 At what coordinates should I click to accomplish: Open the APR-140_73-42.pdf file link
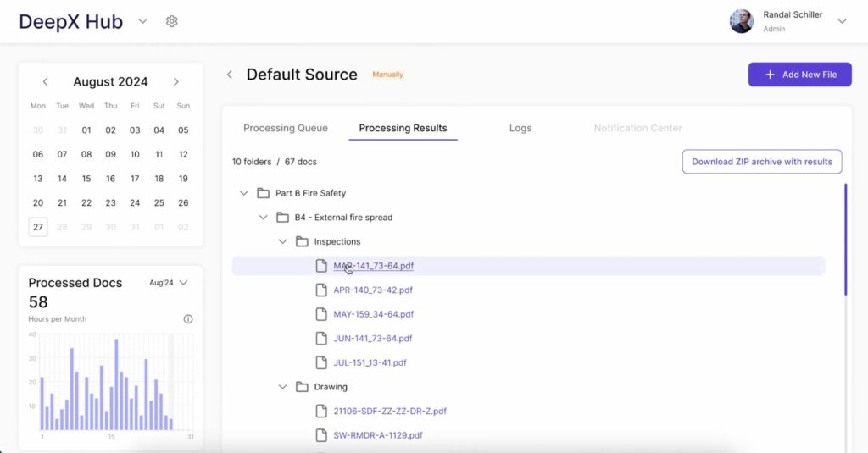tap(373, 290)
